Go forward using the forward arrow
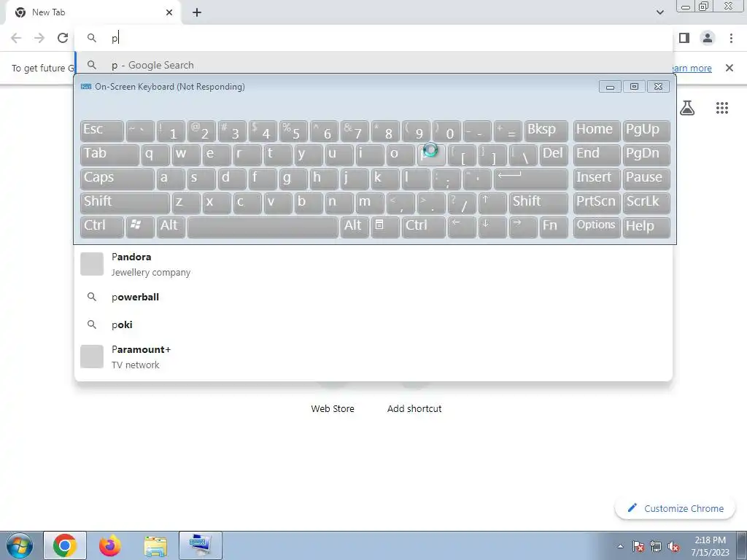This screenshot has width=747, height=560. 39,38
